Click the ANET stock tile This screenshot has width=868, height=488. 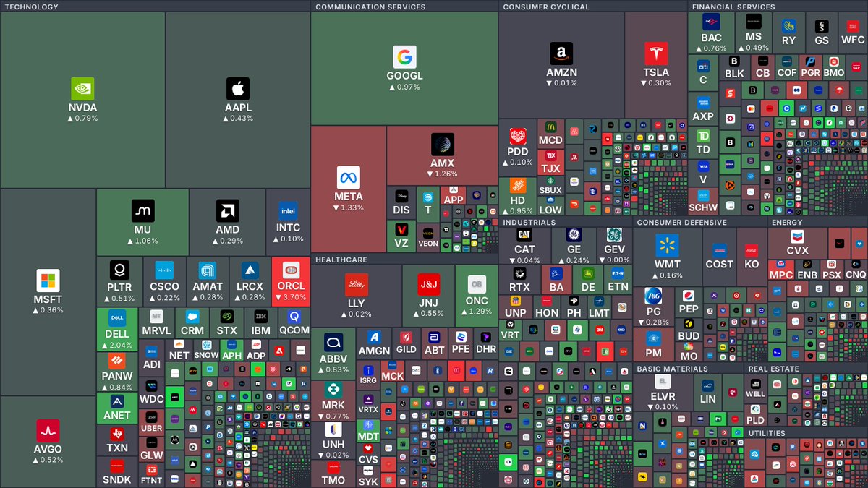point(117,408)
